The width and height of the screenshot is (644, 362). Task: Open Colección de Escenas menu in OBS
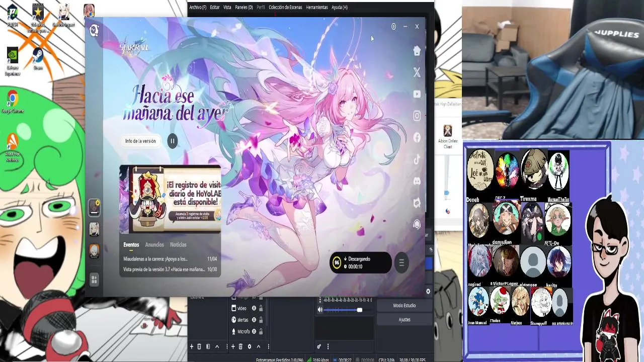pyautogui.click(x=285, y=7)
